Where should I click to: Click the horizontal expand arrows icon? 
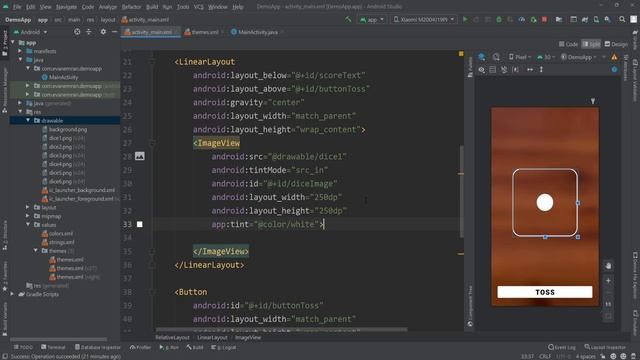[530, 70]
